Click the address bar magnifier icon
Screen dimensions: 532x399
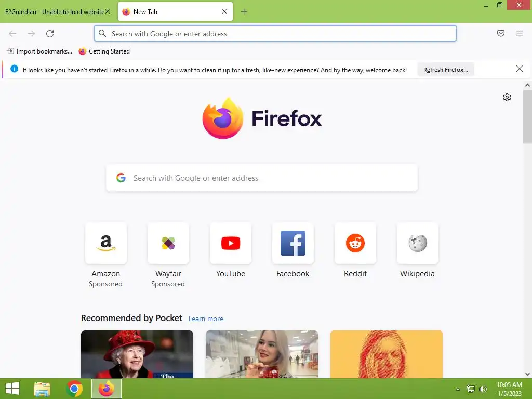[102, 33]
